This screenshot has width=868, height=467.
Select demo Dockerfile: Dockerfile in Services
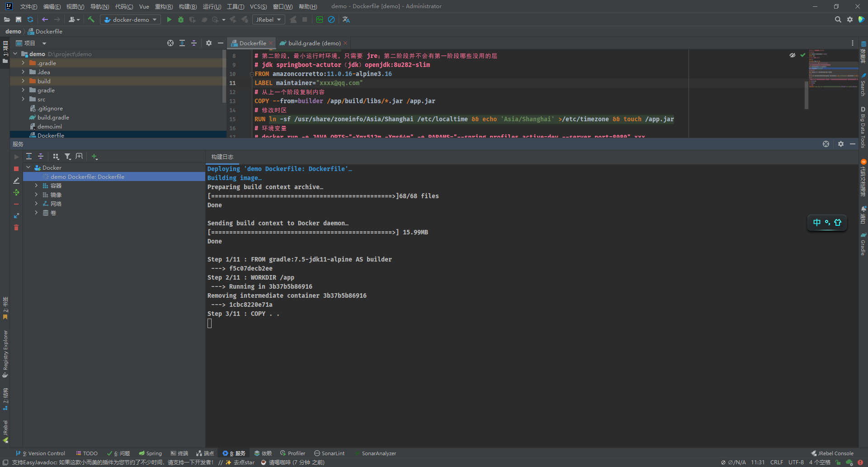[x=87, y=176]
